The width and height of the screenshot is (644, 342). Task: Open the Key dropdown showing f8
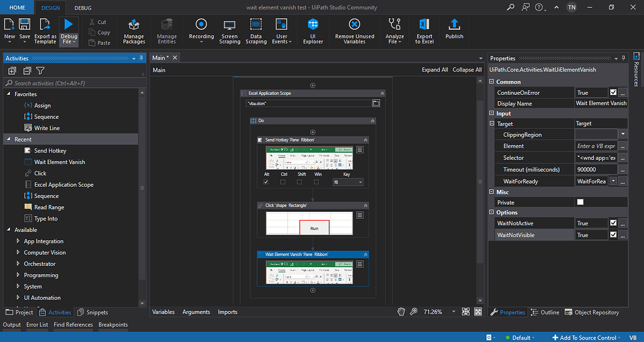[348, 182]
